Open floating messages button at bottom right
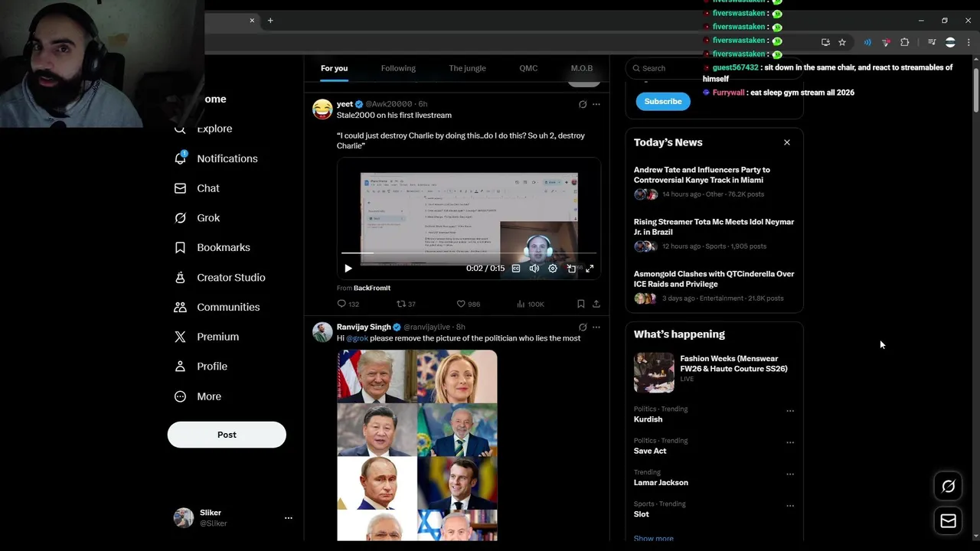Viewport: 980px width, 551px height. [948, 521]
